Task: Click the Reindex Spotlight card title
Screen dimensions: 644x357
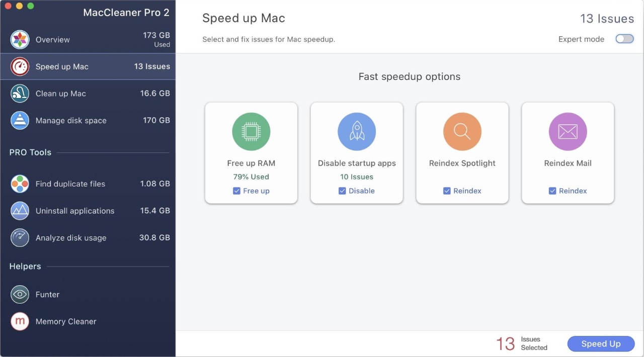Action: [x=462, y=163]
